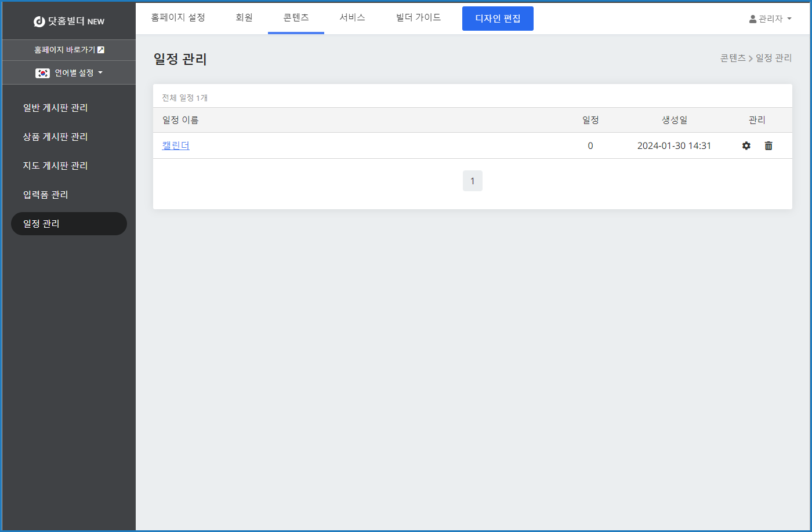Switch to the 회원 menu tab

point(244,17)
